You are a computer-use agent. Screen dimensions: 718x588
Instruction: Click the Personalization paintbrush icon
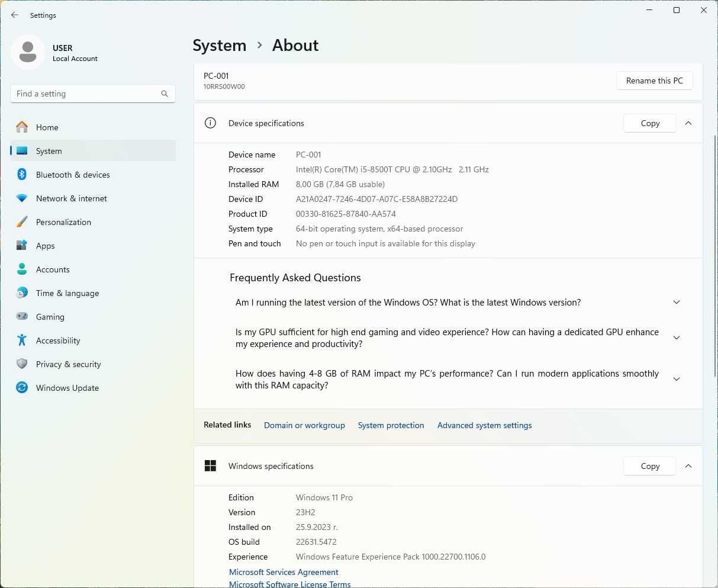22,221
